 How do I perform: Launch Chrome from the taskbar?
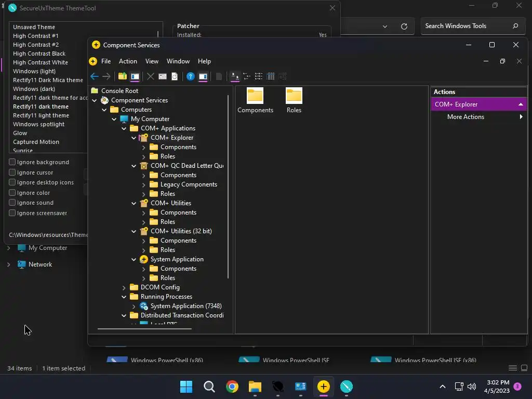point(232,387)
